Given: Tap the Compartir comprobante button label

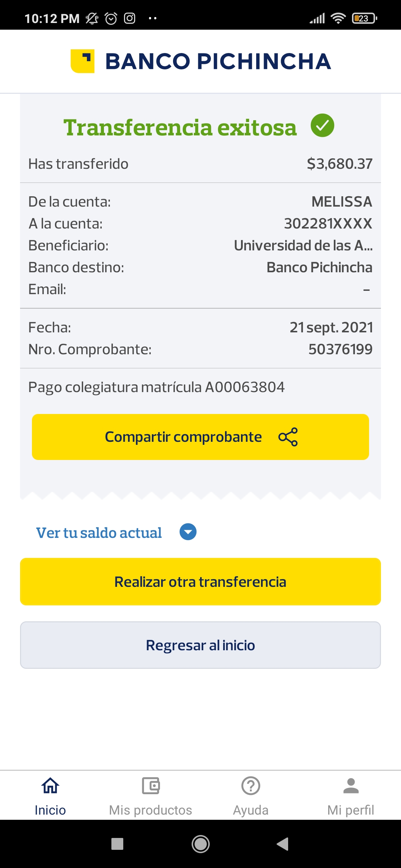Looking at the screenshot, I should pyautogui.click(x=183, y=437).
